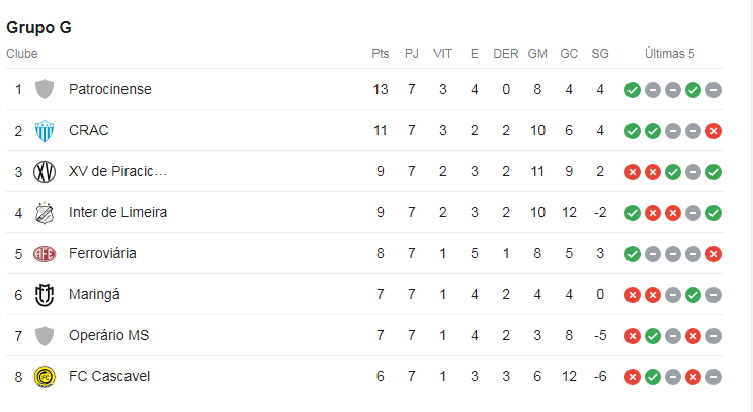The image size is (753, 412).
Task: Click the Pts column header
Action: tap(380, 54)
